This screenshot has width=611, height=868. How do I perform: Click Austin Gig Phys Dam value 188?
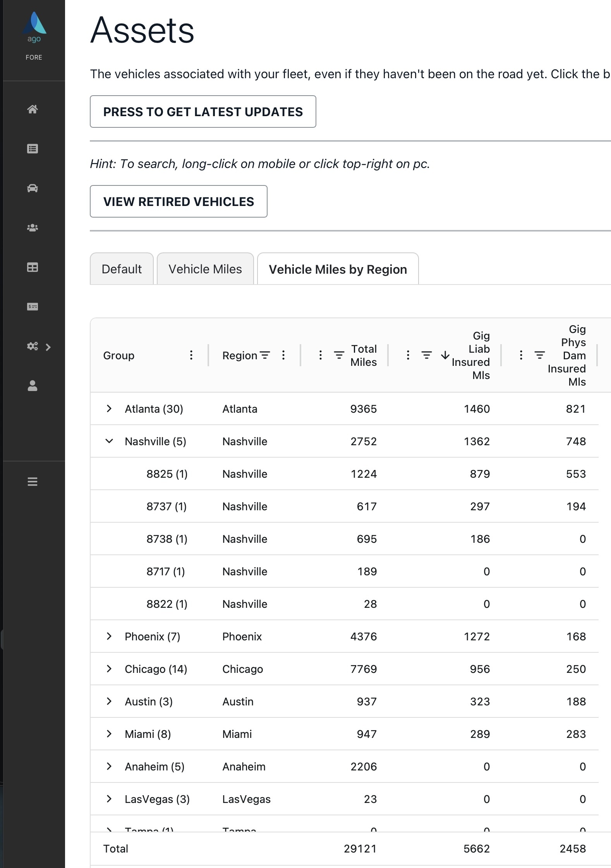pos(576,702)
